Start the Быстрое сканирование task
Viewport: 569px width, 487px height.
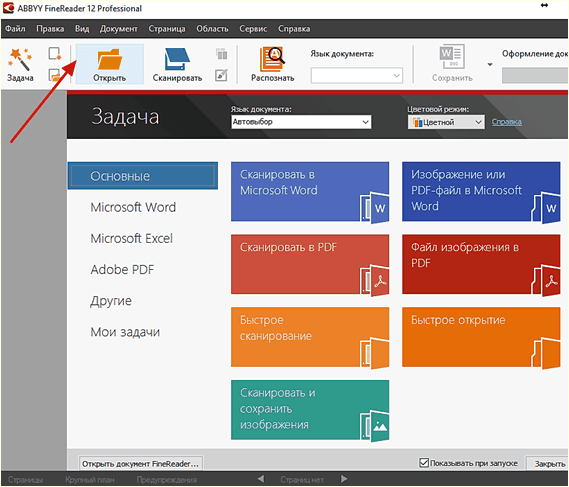[x=310, y=337]
